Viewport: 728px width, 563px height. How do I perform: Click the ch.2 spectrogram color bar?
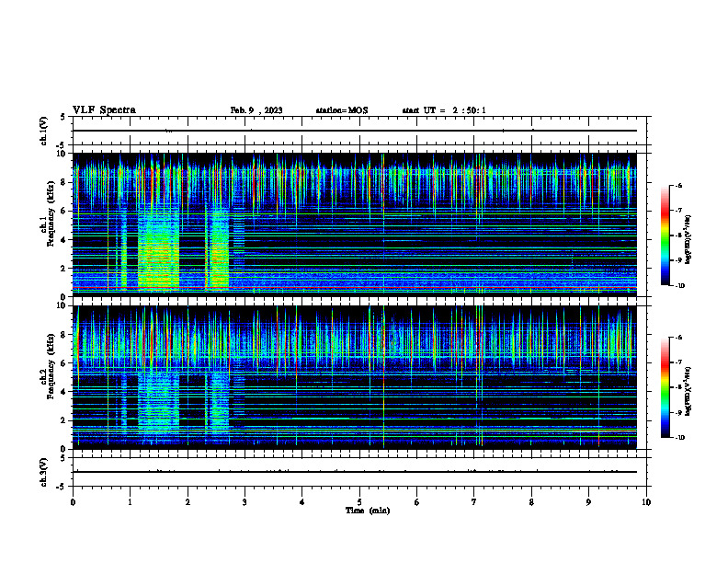pyautogui.click(x=665, y=387)
